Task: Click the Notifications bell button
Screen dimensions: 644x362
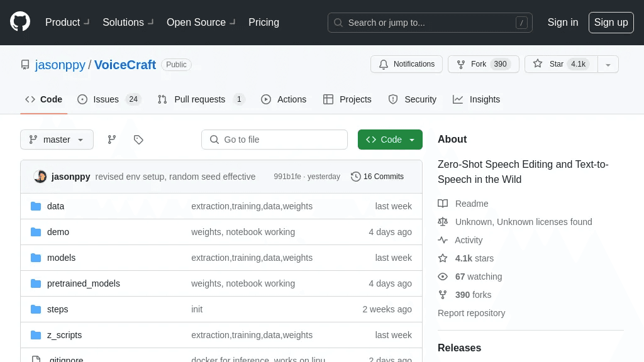Action: (x=406, y=64)
